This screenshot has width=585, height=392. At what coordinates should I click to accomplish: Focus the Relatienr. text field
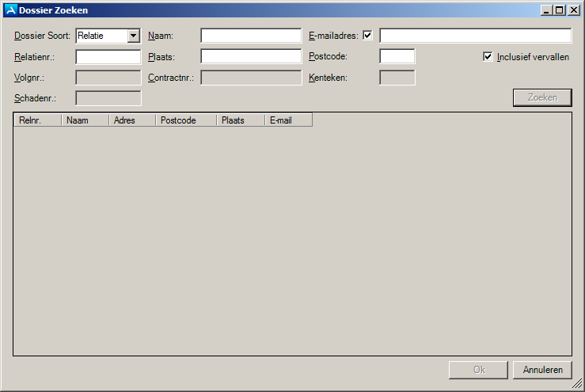point(108,57)
